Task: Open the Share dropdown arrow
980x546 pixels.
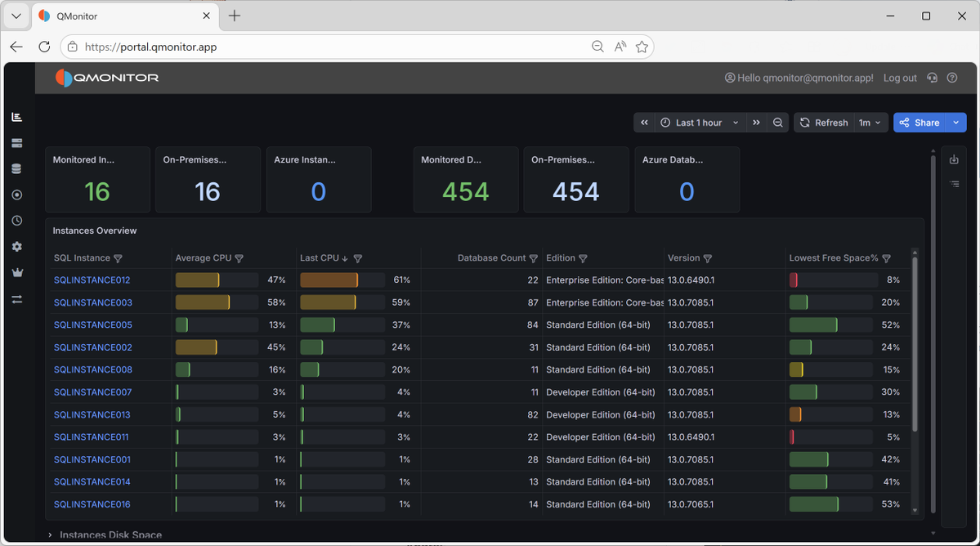Action: pos(955,123)
